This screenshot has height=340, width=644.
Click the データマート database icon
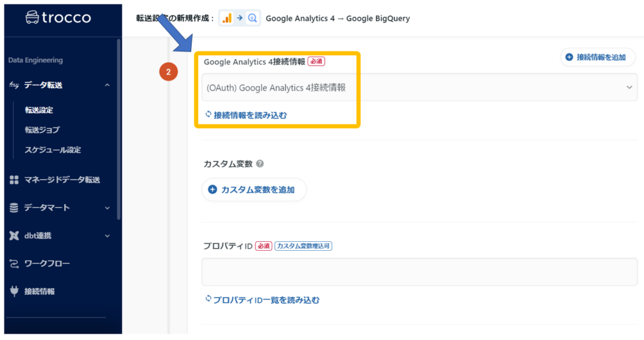pyautogui.click(x=14, y=207)
